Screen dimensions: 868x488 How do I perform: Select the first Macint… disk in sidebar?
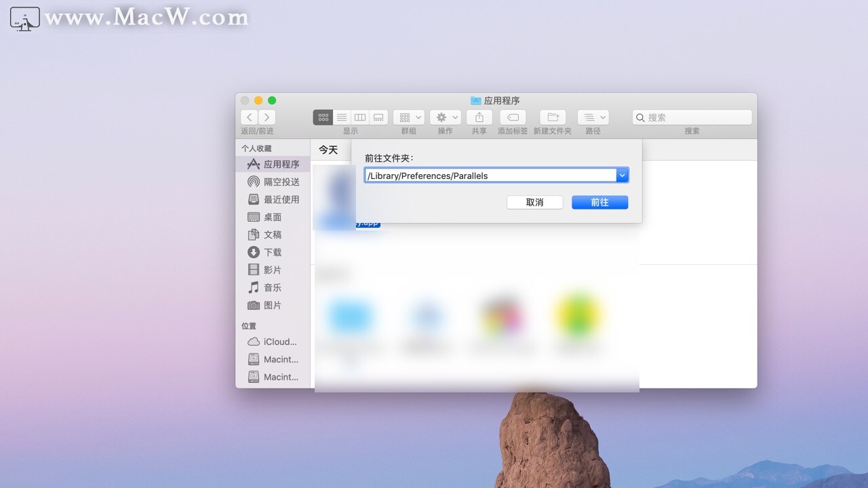273,359
